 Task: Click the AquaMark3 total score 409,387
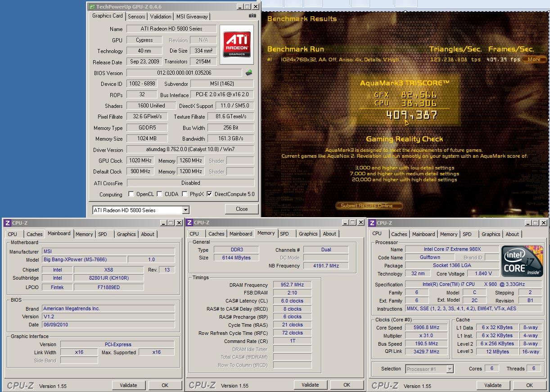[x=412, y=116]
